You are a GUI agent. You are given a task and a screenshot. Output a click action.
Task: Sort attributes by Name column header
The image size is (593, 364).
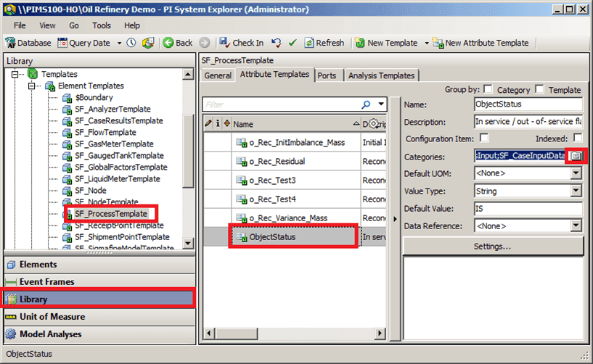click(x=295, y=125)
